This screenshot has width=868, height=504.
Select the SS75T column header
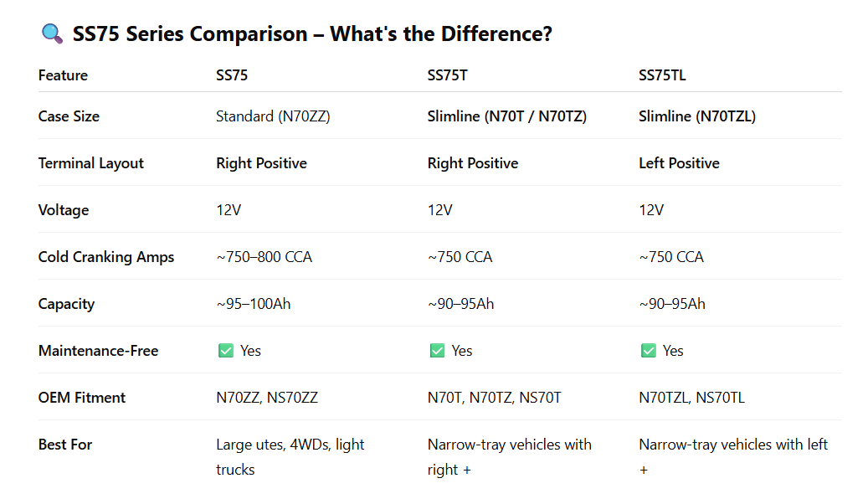point(447,75)
